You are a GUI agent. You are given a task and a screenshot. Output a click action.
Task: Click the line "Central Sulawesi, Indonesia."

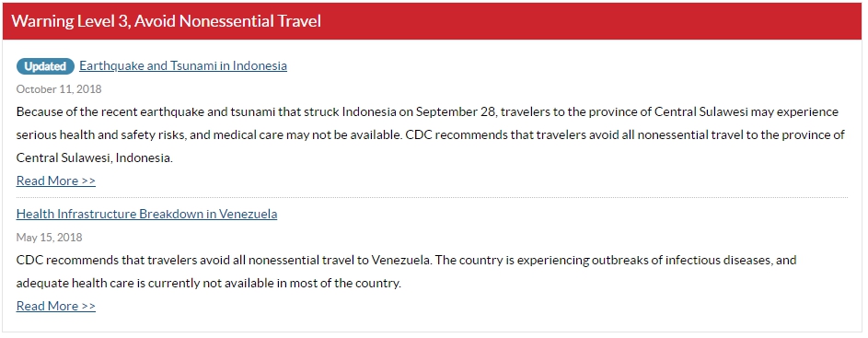point(95,157)
